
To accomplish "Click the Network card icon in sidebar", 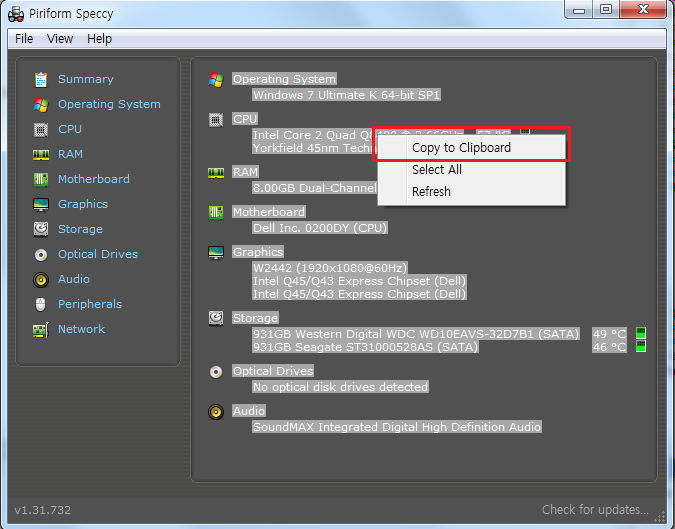I will 41,330.
